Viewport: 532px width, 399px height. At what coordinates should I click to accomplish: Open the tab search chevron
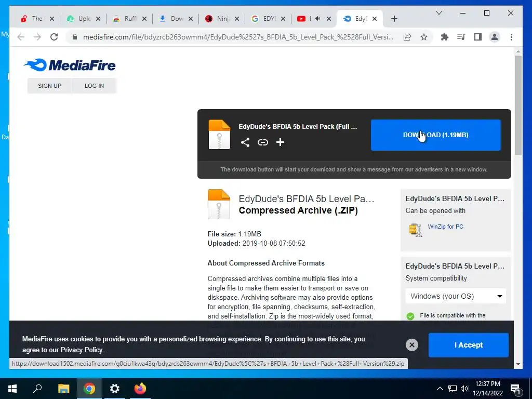tap(438, 13)
